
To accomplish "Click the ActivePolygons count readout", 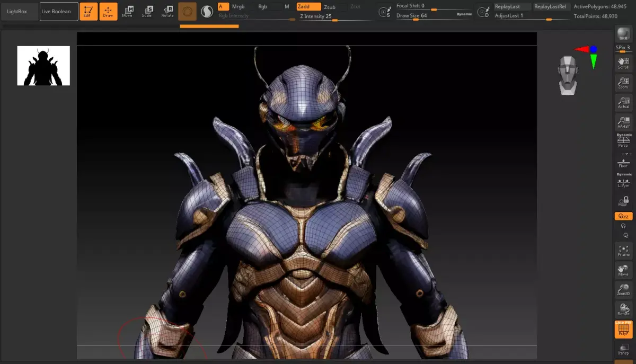I will point(599,7).
